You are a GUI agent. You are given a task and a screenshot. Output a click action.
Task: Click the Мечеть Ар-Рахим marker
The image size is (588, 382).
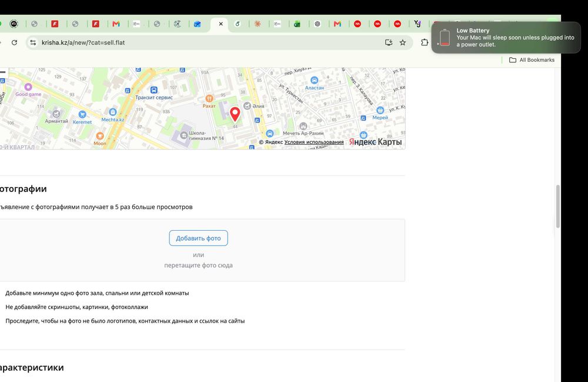point(303,126)
